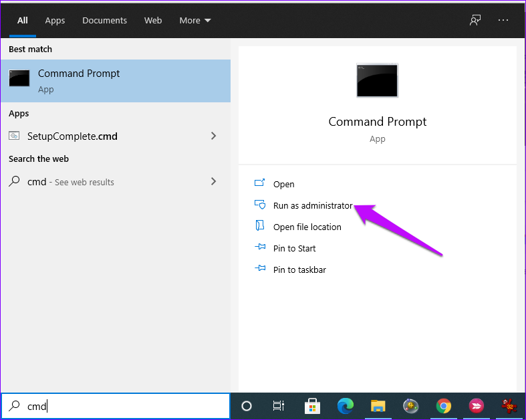
Task: Click the Best match heading
Action: pos(30,49)
